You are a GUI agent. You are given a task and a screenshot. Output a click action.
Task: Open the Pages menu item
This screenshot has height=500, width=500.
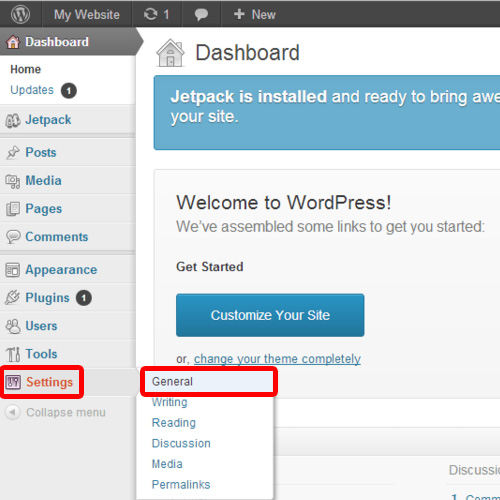44,209
